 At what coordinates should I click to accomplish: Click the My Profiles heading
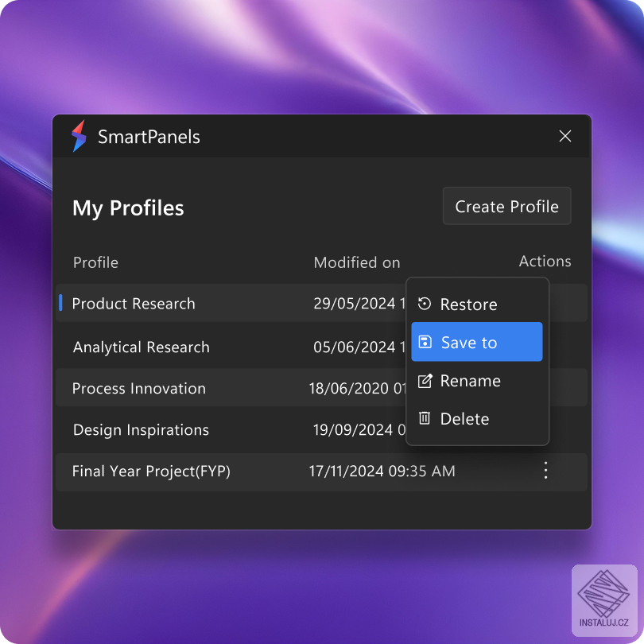coord(128,208)
